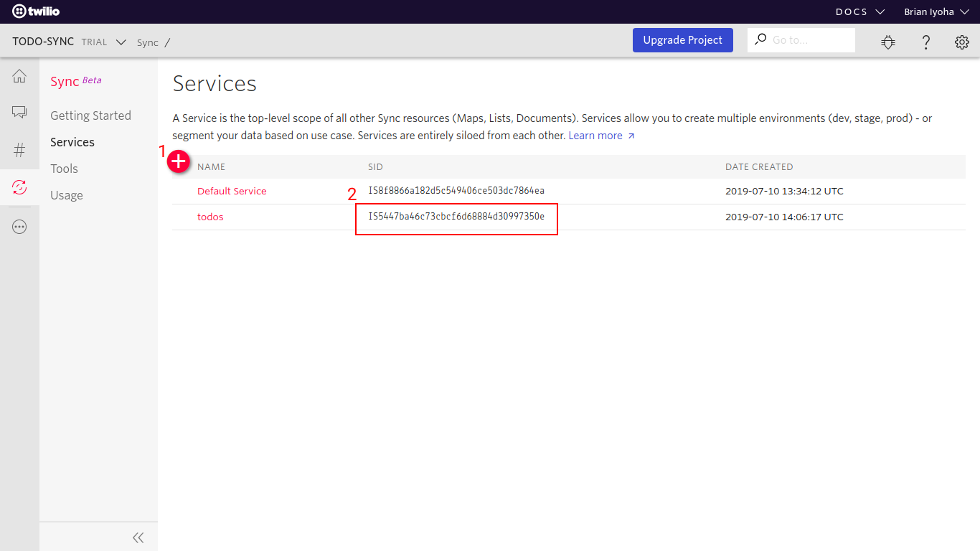Open the Home dashboard icon in sidebar
This screenshot has width=980, height=551.
(19, 76)
